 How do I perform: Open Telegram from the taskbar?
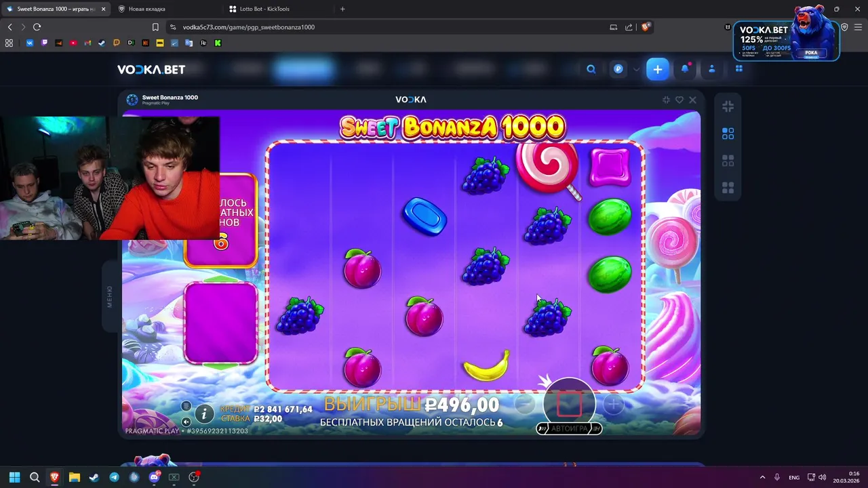coord(114,477)
